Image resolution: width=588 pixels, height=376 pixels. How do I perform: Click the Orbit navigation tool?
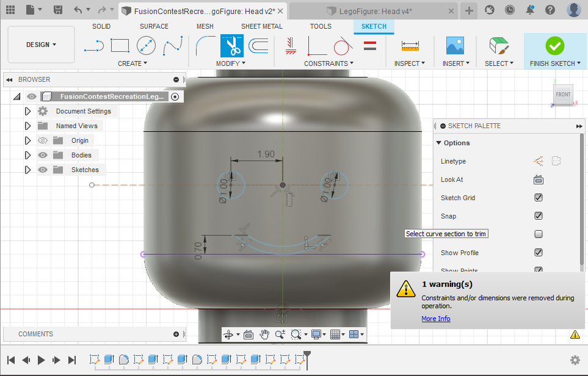[x=228, y=334]
